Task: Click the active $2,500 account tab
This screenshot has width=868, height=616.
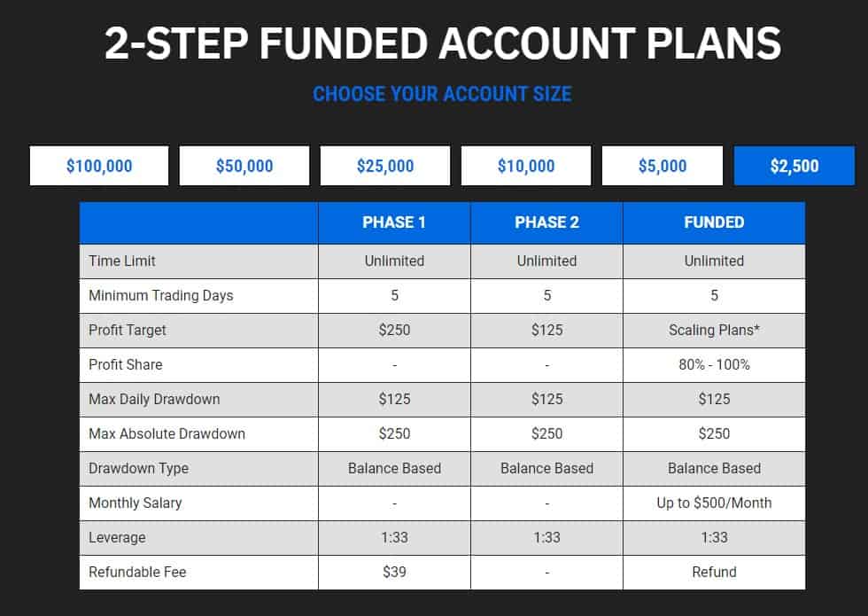Action: coord(794,166)
